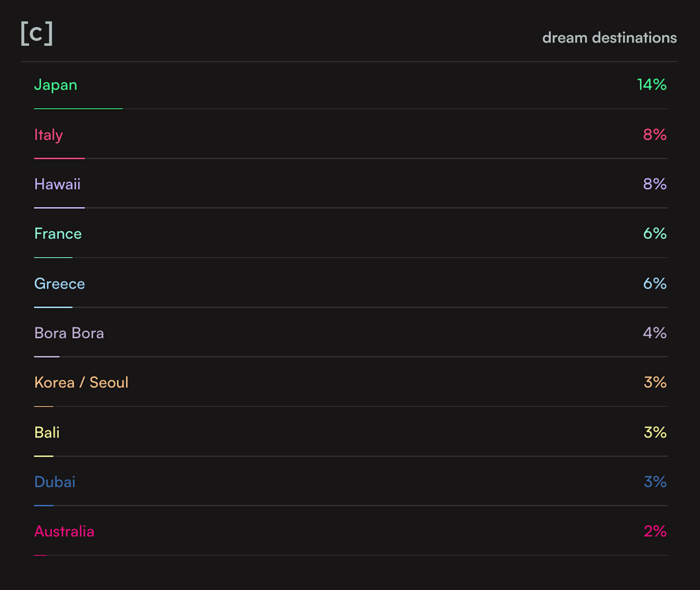Select the Japan destination label
The height and width of the screenshot is (590, 700).
pos(56,85)
